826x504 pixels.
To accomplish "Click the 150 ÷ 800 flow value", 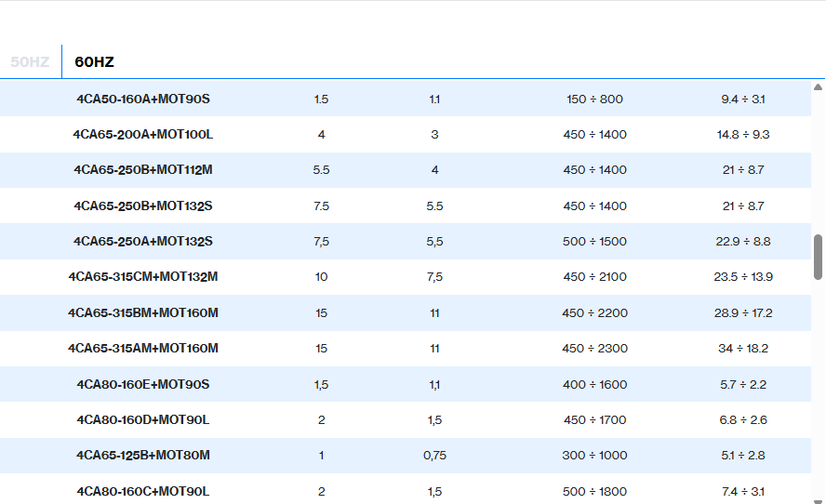I will (594, 99).
